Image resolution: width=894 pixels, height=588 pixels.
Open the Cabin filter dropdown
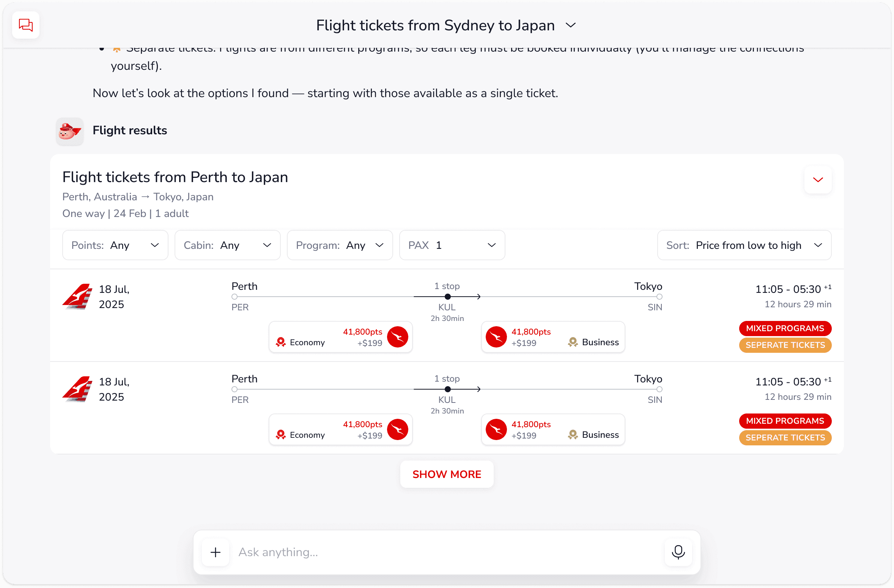[227, 245]
